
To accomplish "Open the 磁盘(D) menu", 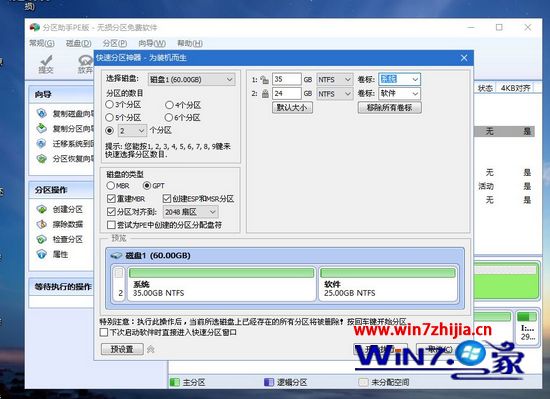I will tap(79, 43).
